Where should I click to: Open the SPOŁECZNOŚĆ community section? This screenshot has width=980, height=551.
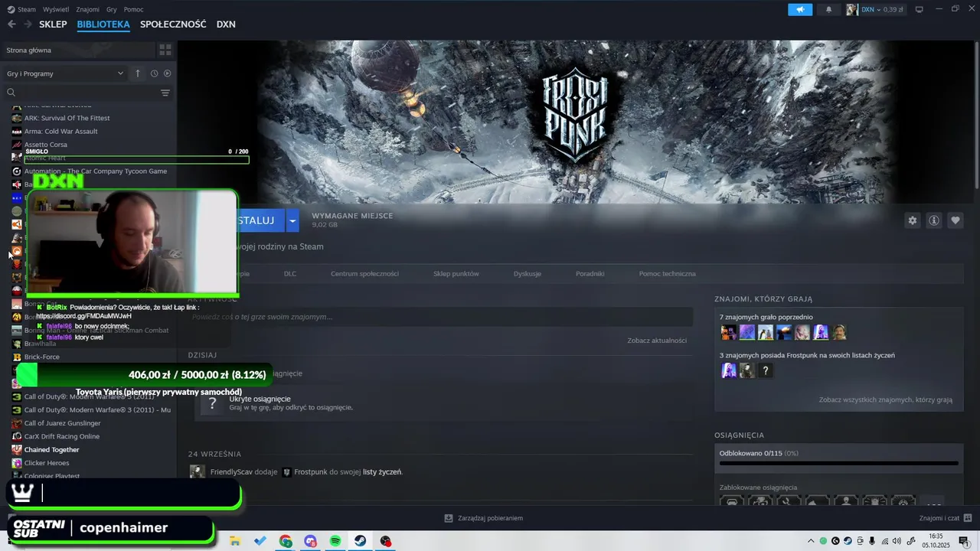tap(173, 24)
